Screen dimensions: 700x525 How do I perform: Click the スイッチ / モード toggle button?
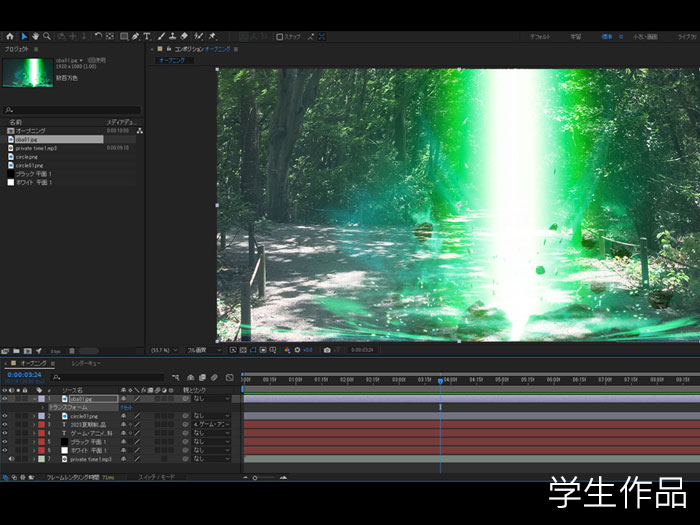point(156,477)
